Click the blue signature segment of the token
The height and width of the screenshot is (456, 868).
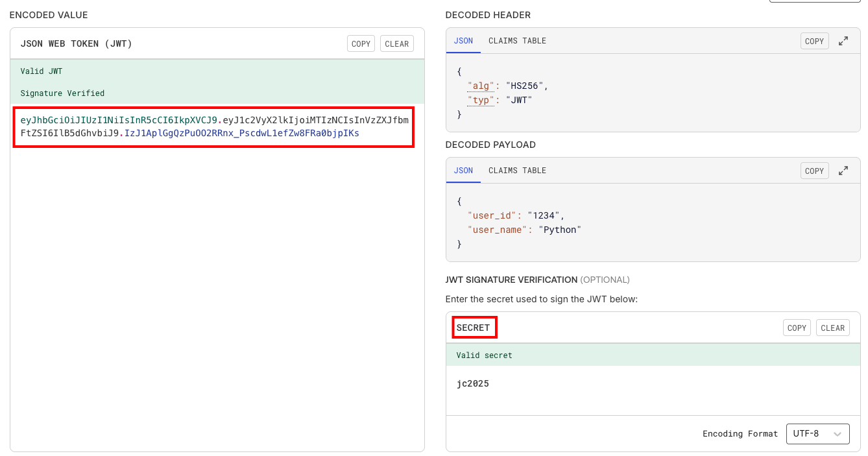[241, 134]
